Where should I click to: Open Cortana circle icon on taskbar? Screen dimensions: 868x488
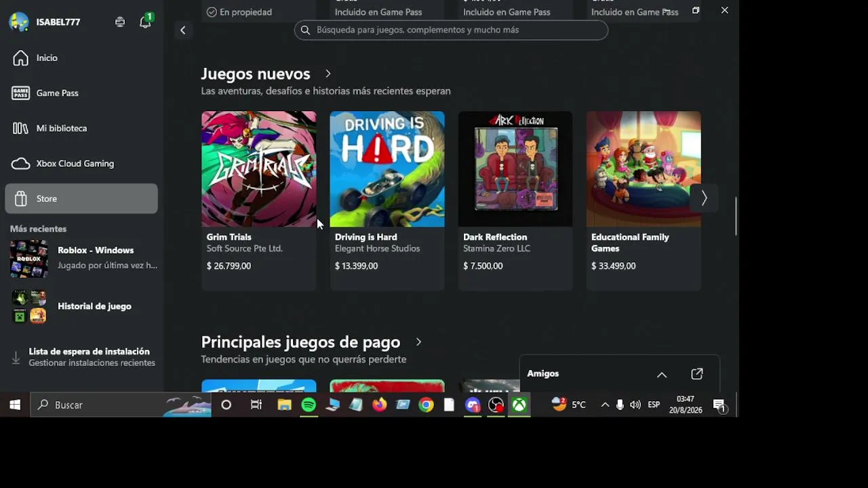(x=226, y=405)
